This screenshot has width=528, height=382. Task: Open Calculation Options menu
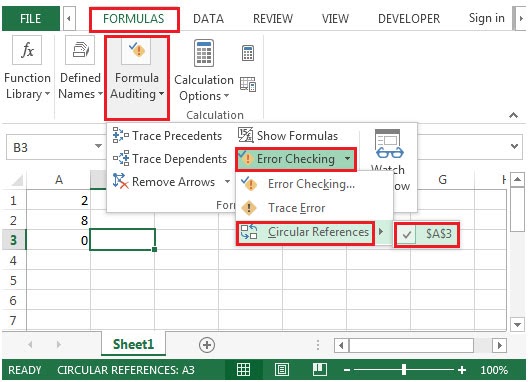pyautogui.click(x=204, y=71)
